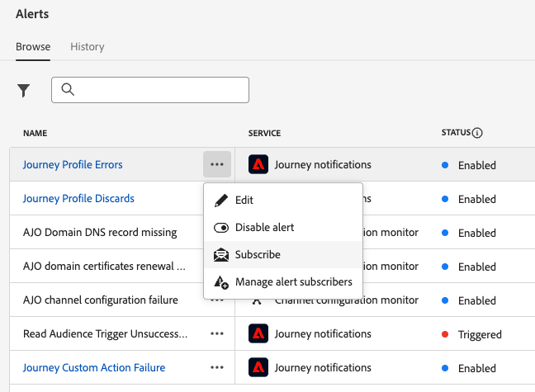
Task: Click the pencil icon next to Edit
Action: pos(220,200)
